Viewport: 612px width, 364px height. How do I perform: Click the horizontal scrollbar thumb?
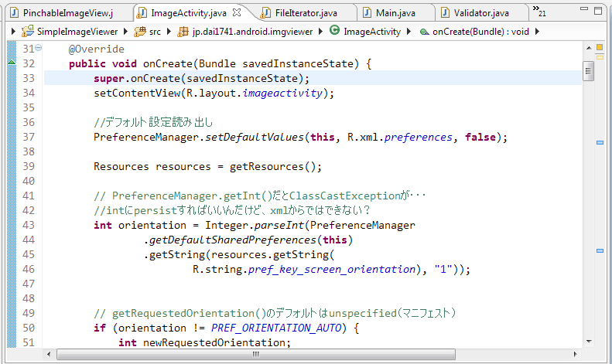[x=256, y=354]
